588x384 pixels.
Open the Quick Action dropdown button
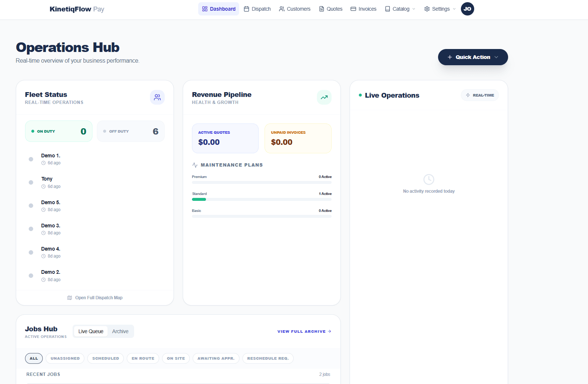tap(473, 57)
